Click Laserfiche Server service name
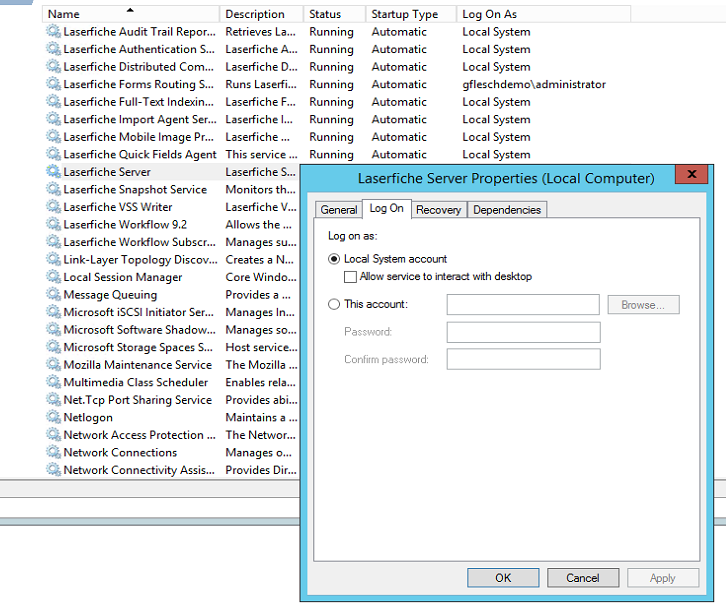726x606 pixels. pos(107,172)
